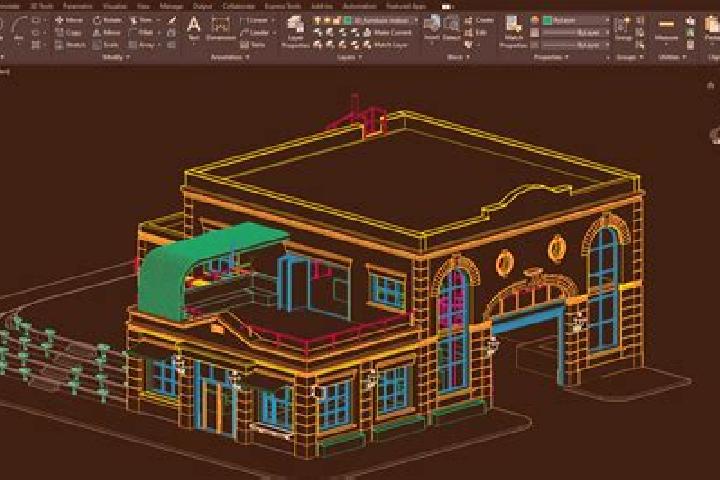Switch to the Manage ribbon tab
The image size is (720, 480).
click(171, 6)
